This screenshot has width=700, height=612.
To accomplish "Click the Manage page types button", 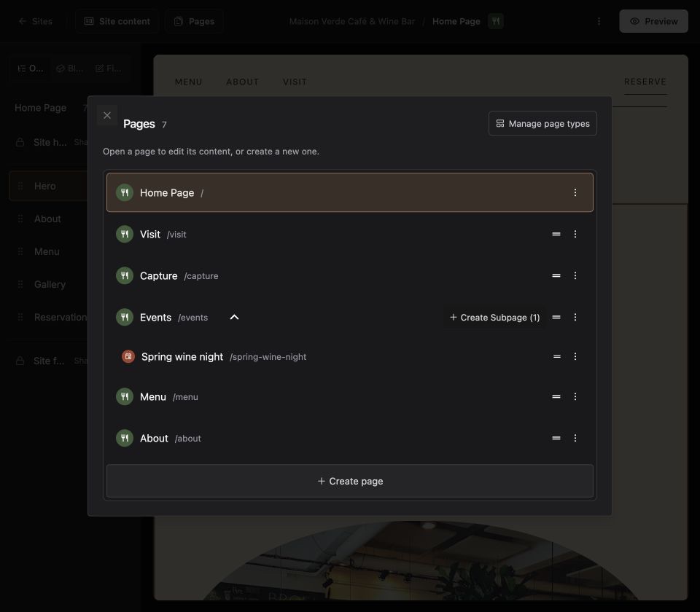I will [542, 124].
